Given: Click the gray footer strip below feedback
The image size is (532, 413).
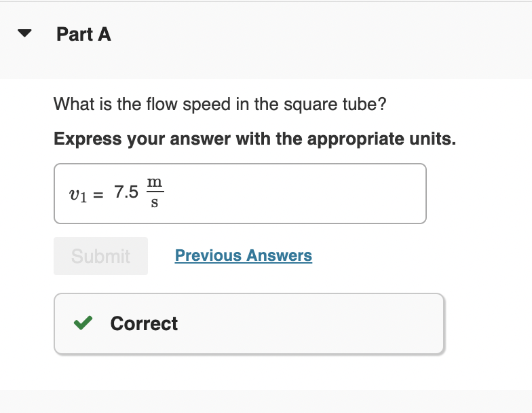Looking at the screenshot, I should pyautogui.click(x=266, y=401).
